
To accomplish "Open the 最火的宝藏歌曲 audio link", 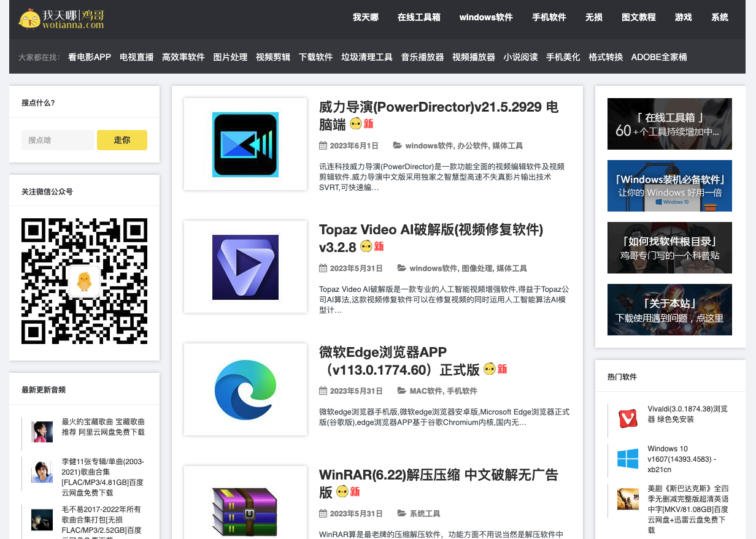I will 103,427.
